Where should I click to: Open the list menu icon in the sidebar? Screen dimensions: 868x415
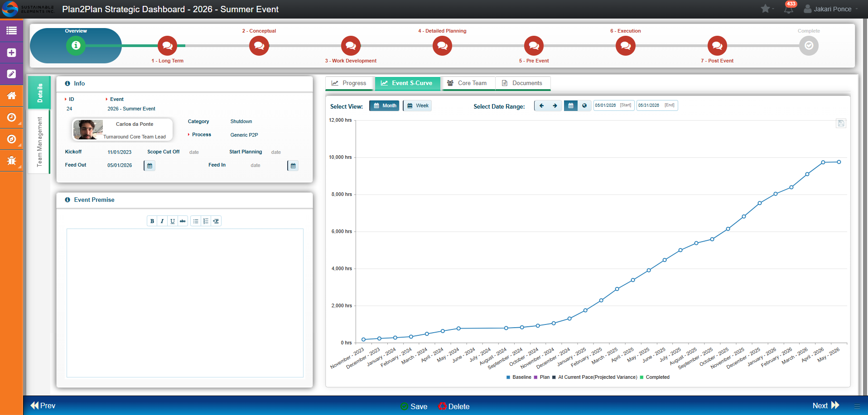pyautogui.click(x=11, y=31)
